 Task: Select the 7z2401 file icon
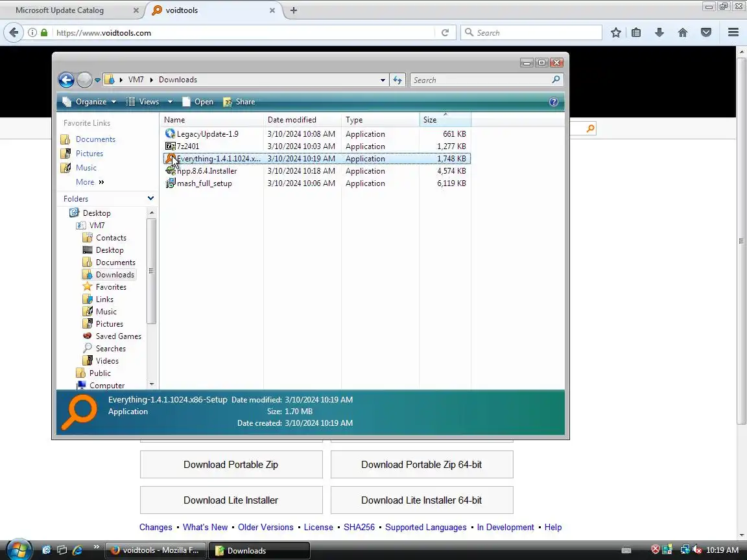click(x=170, y=146)
